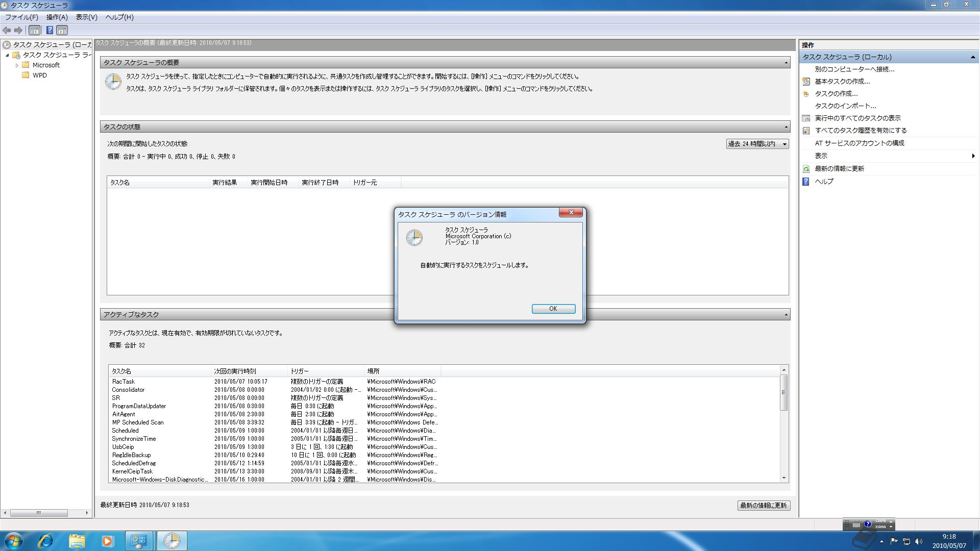Expand the 表示 submenu arrow in actions
The image size is (980, 551).
point(973,156)
